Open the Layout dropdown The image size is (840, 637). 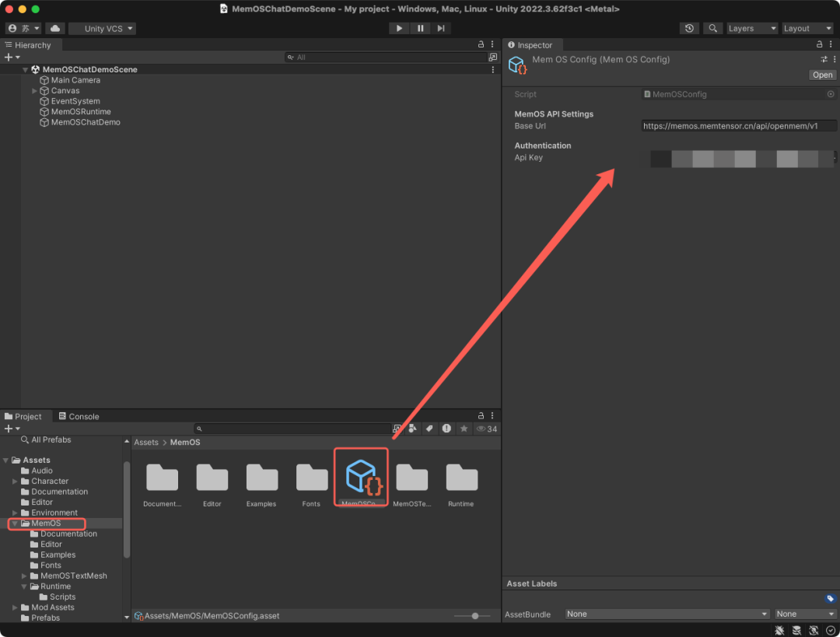click(x=807, y=29)
